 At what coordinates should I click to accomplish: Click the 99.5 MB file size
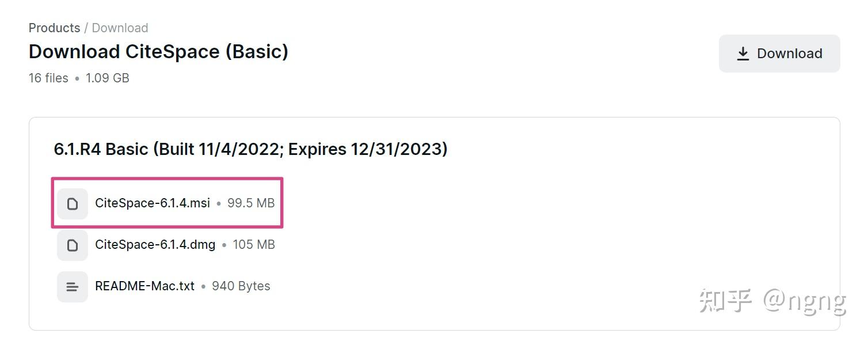[x=251, y=203]
